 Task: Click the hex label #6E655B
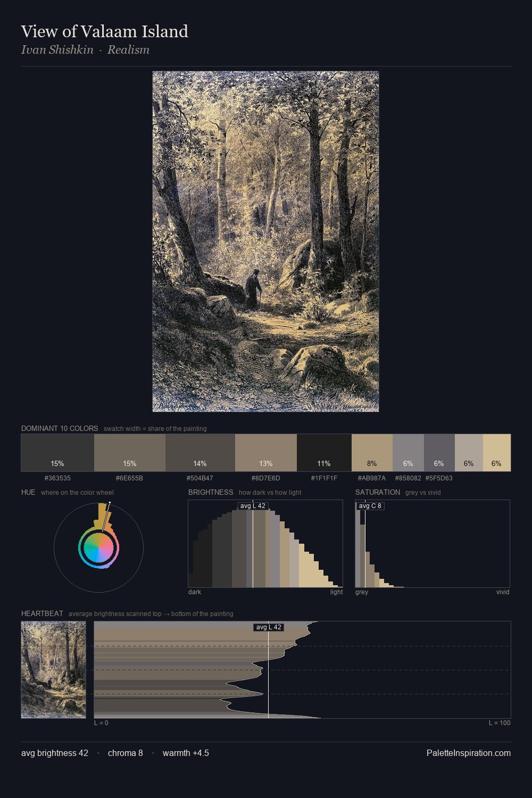[129, 478]
